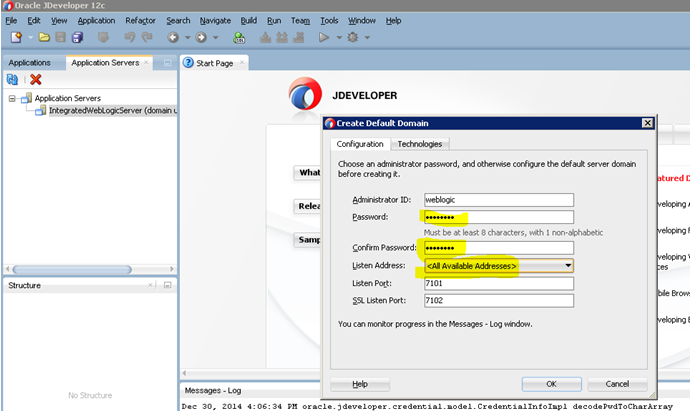Viewport: 692px width, 418px height.
Task: Minimize the Structure panel
Action: 168,285
